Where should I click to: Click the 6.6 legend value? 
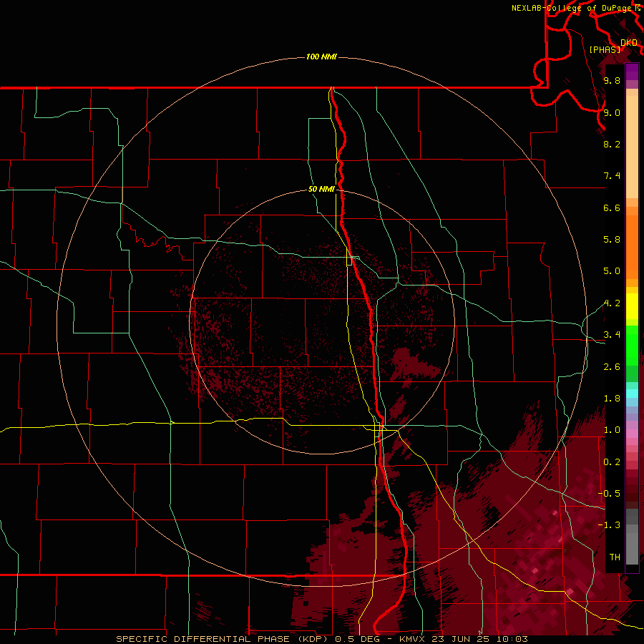point(612,208)
